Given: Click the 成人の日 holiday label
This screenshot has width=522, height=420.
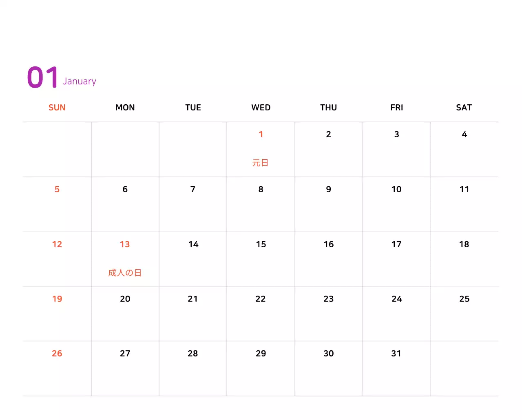Looking at the screenshot, I should click(x=125, y=273).
